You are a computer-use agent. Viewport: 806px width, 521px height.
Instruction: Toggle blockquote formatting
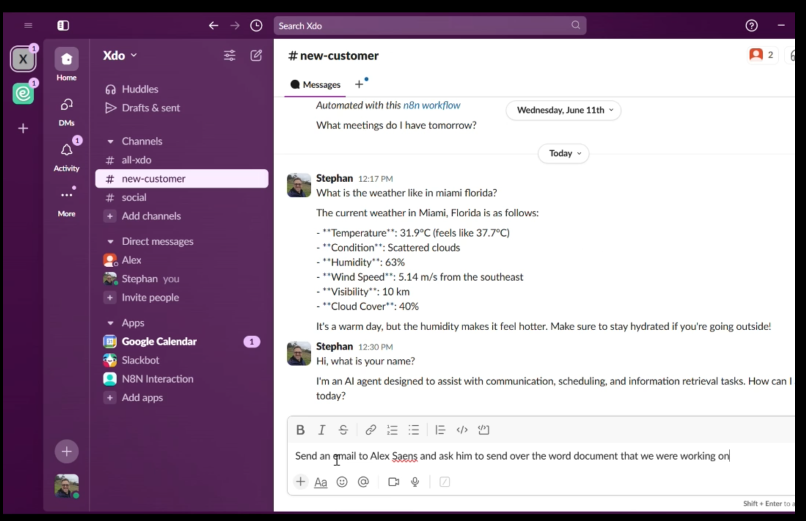coord(440,430)
